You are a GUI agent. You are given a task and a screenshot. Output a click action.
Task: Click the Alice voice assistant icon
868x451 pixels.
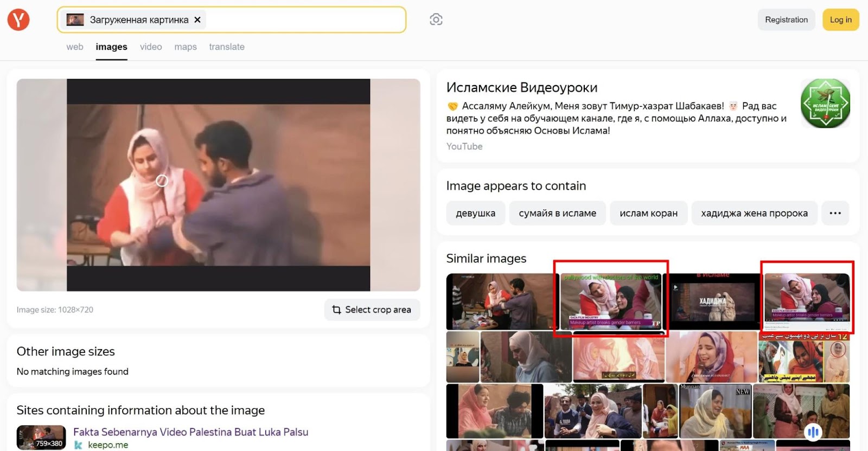click(x=813, y=431)
